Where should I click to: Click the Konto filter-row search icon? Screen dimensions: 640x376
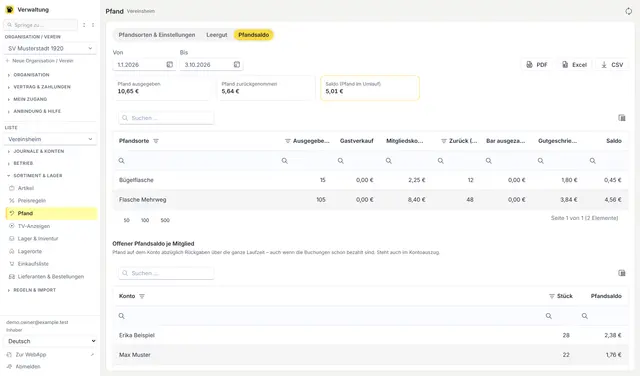(121, 316)
